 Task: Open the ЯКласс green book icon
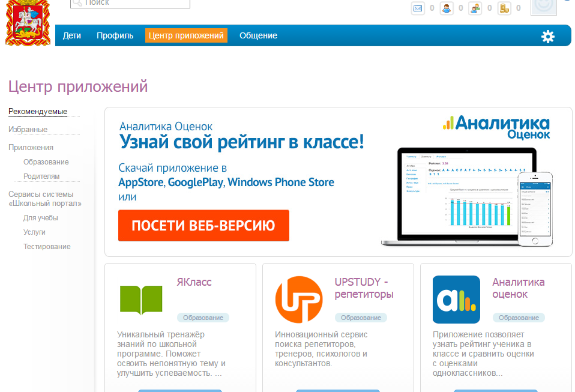[x=141, y=300]
